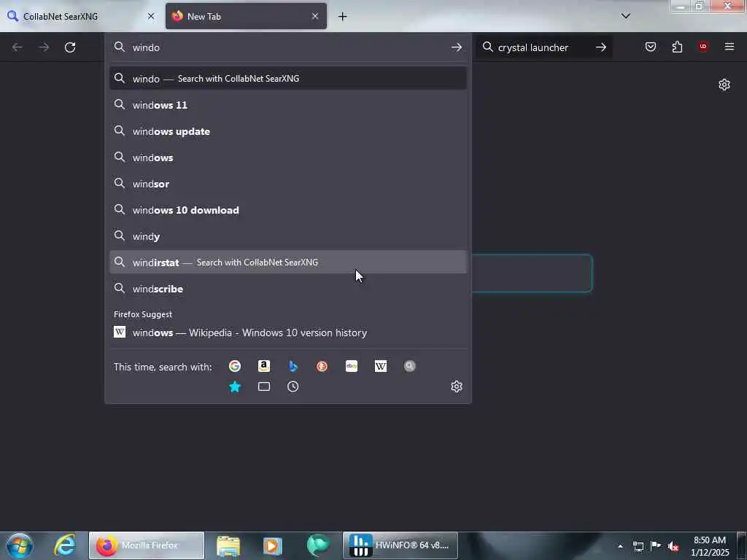This screenshot has width=747, height=560.
Task: Open the Wikipedia Windows 10 version history result
Action: click(287, 332)
